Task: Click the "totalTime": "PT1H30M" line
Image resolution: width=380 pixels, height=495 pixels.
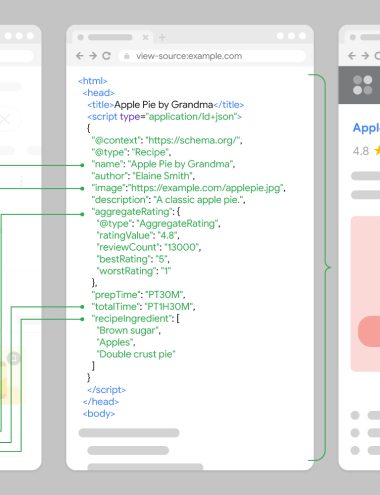Action: (x=143, y=306)
